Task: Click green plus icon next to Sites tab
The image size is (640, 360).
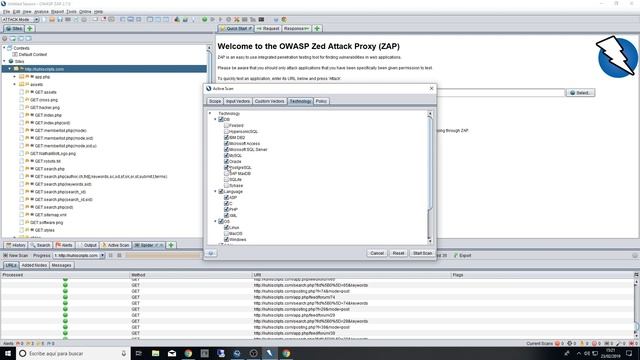Action: tap(30, 29)
